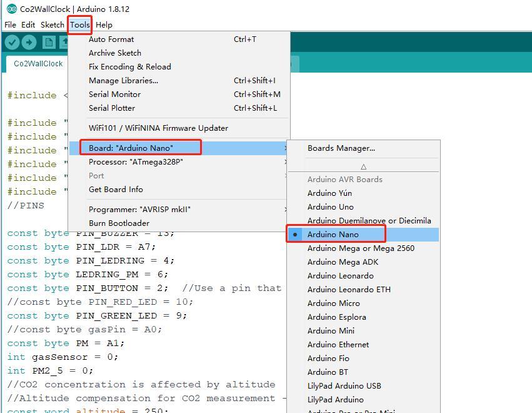
Task: Select Arduino Micro board
Action: point(363,303)
